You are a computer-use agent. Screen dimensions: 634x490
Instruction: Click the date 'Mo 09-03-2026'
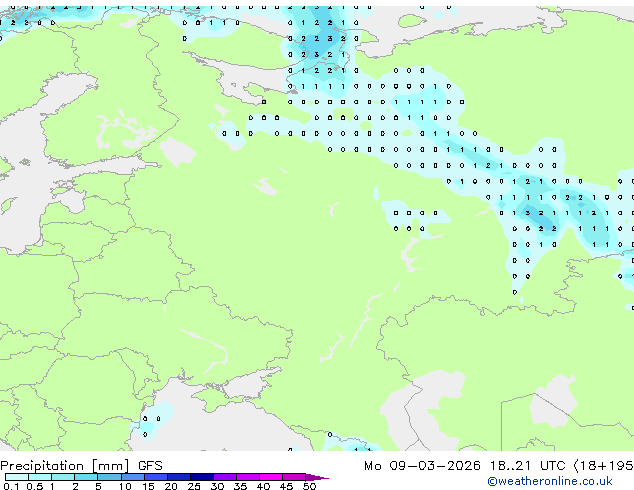pos(422,466)
